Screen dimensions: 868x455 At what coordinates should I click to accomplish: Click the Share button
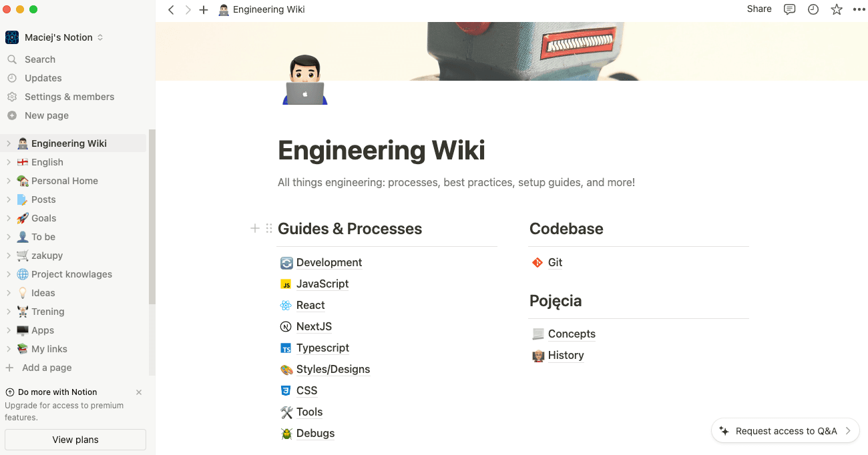[x=759, y=9]
